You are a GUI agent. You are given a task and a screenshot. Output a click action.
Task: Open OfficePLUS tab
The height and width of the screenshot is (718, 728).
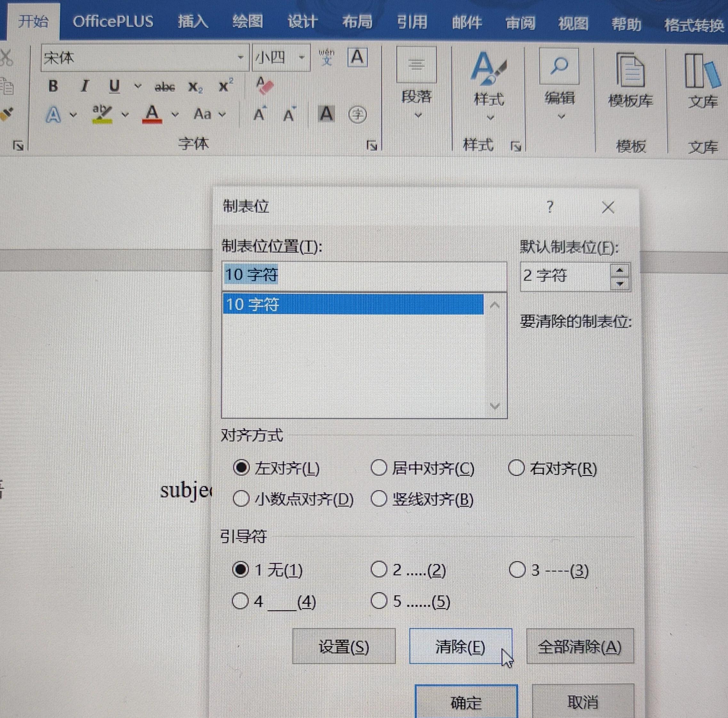(x=113, y=21)
